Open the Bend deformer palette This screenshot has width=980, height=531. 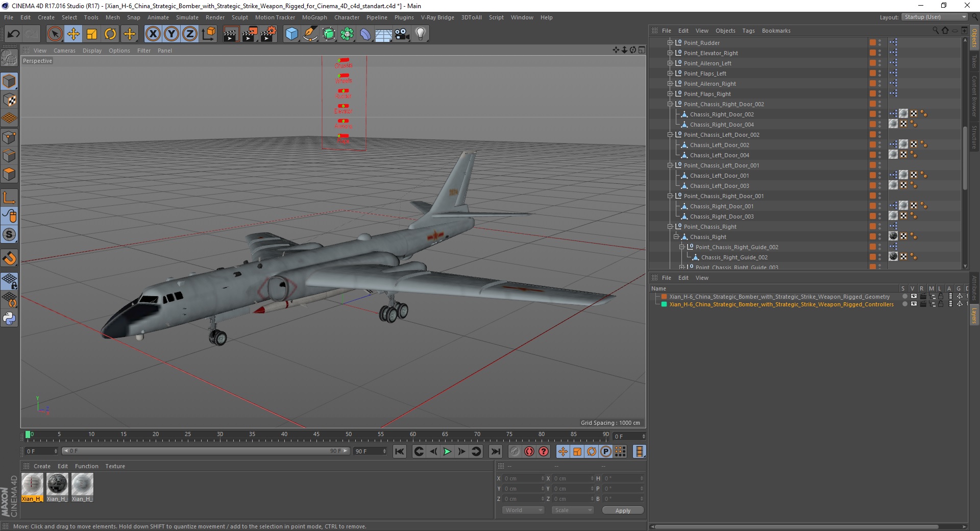365,34
